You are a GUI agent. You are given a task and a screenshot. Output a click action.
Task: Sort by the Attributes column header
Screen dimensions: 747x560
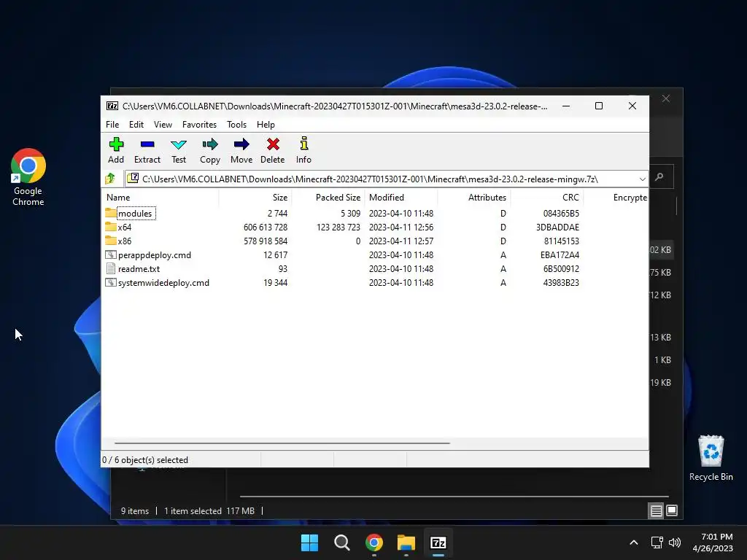[x=474, y=197]
